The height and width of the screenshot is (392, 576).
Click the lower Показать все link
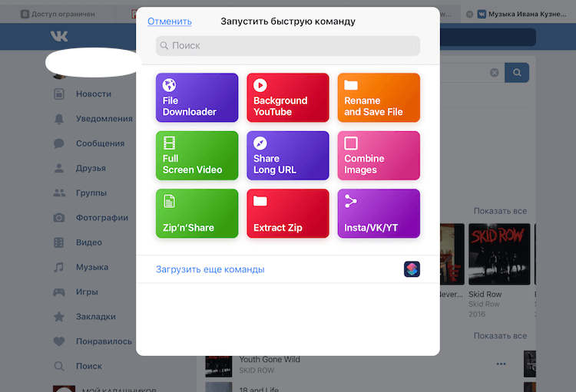[x=500, y=336]
